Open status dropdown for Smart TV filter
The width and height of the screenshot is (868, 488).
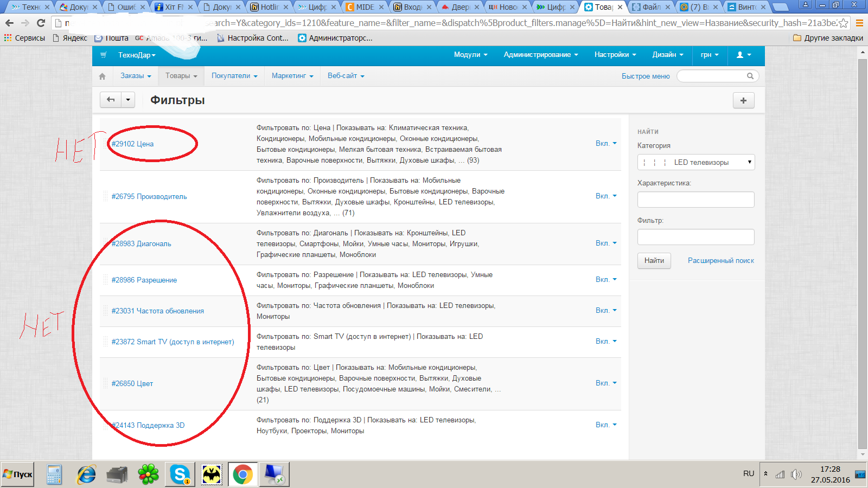coord(606,342)
